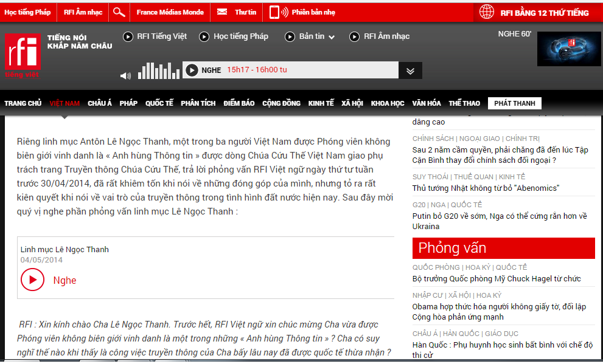Click the NGOẠI GIAO tag

click(x=479, y=139)
